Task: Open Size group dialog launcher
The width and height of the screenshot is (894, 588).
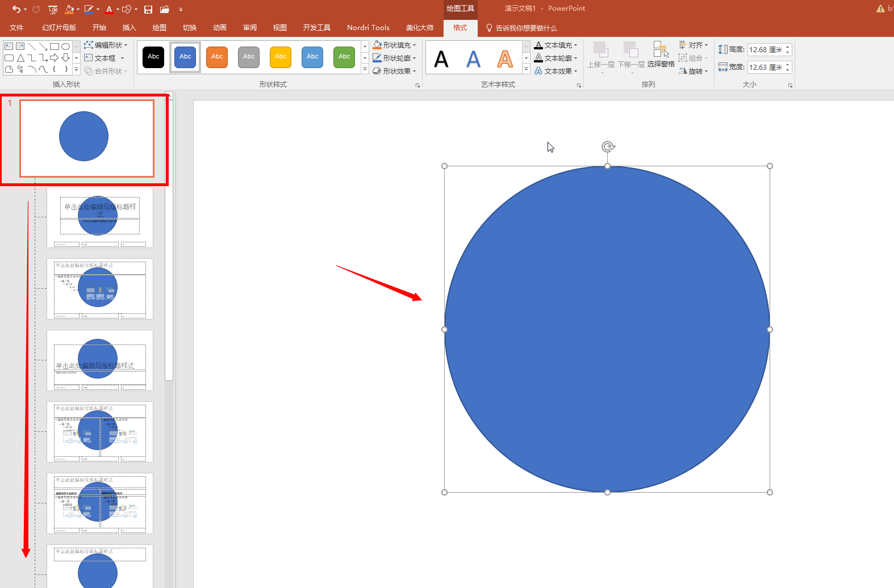Action: tap(790, 85)
